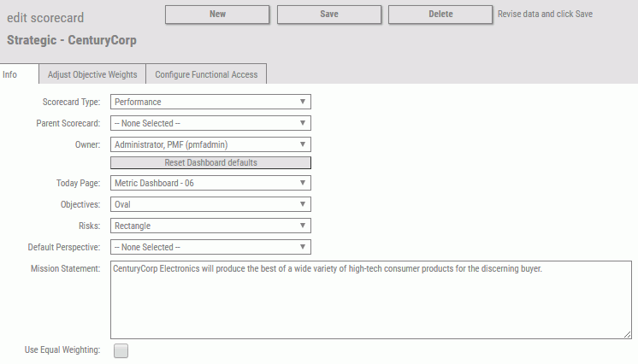Click the 'Parent Scorecard:' label
Viewport: 638px width, 364px height.
click(x=68, y=123)
